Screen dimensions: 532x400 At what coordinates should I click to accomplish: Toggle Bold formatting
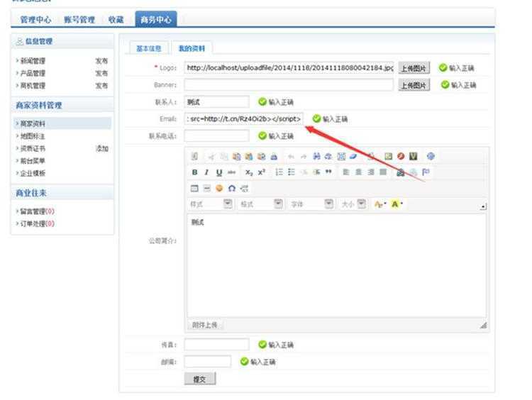(194, 172)
